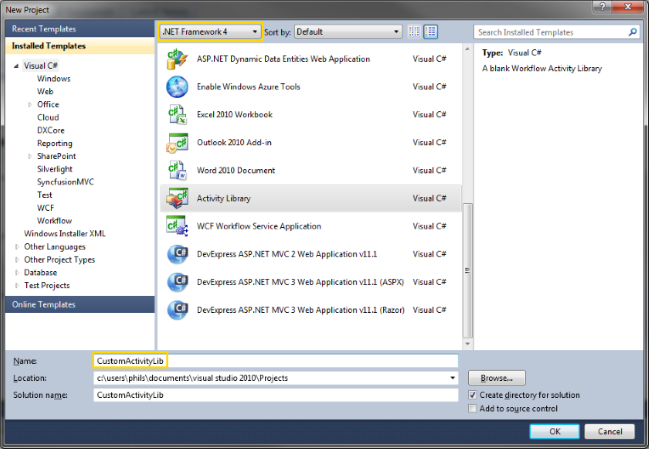Click the Enable Windows Azure Tools globe icon
The image size is (649, 449).
[x=177, y=87]
